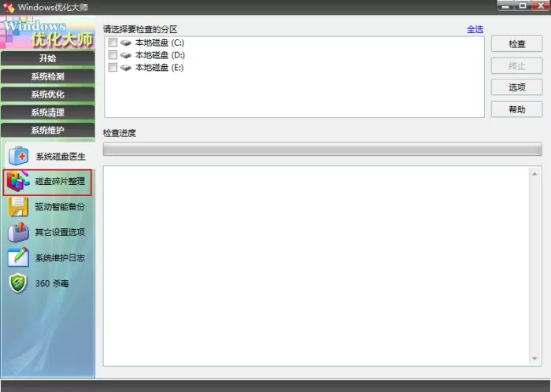
Task: Click the 驱动智能备份 floppy disk icon
Action: point(18,206)
